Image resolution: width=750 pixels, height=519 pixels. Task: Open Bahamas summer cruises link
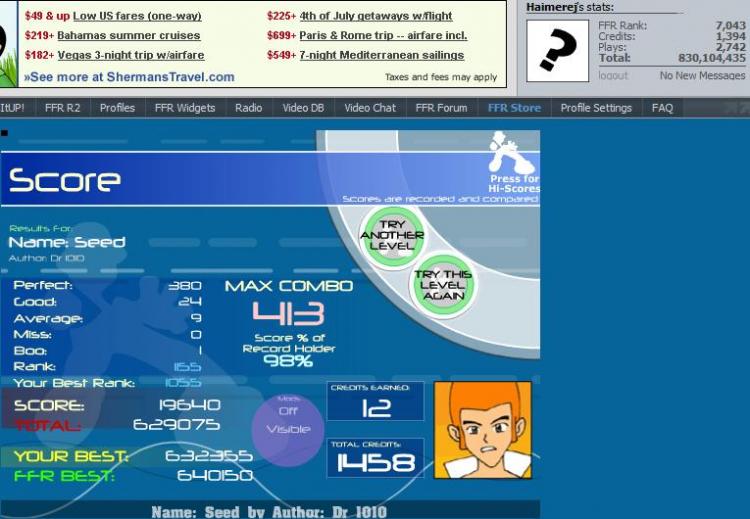pyautogui.click(x=129, y=35)
